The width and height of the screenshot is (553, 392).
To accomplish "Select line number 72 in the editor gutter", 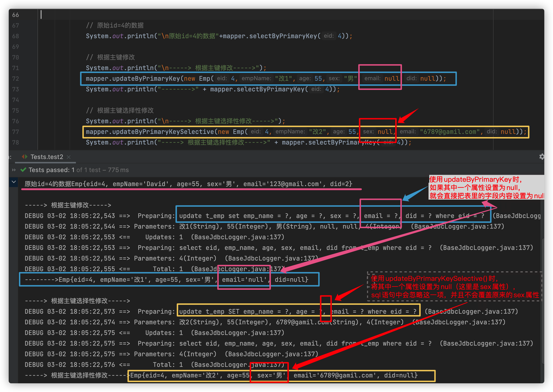I will coord(15,78).
